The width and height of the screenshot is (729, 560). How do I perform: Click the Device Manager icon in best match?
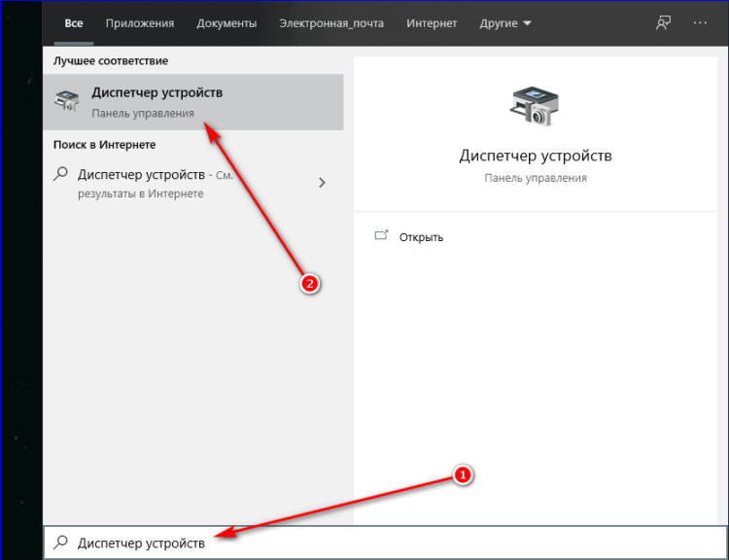[67, 101]
